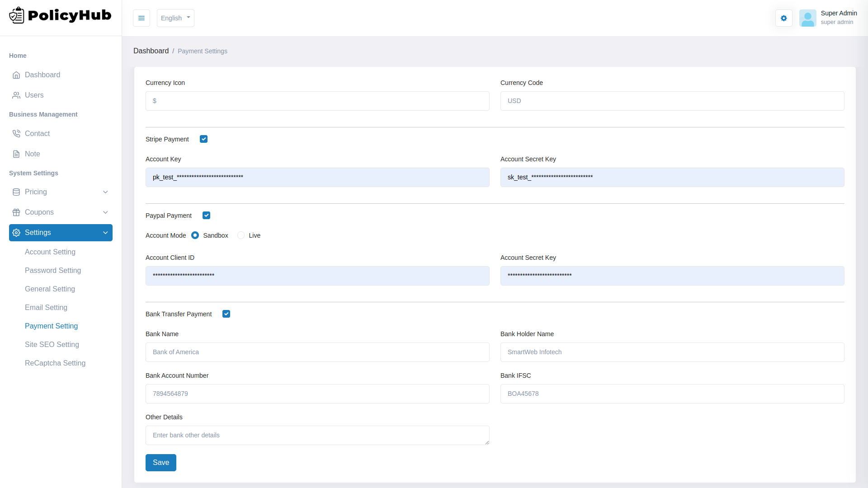Click the Note document icon in sidebar
Viewport: 868px width, 488px height.
pyautogui.click(x=16, y=154)
